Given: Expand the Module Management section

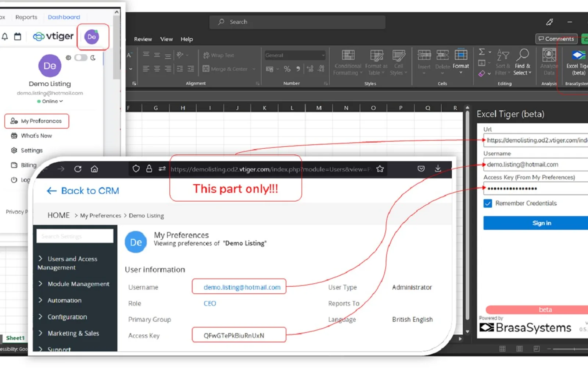Looking at the screenshot, I should 74,284.
